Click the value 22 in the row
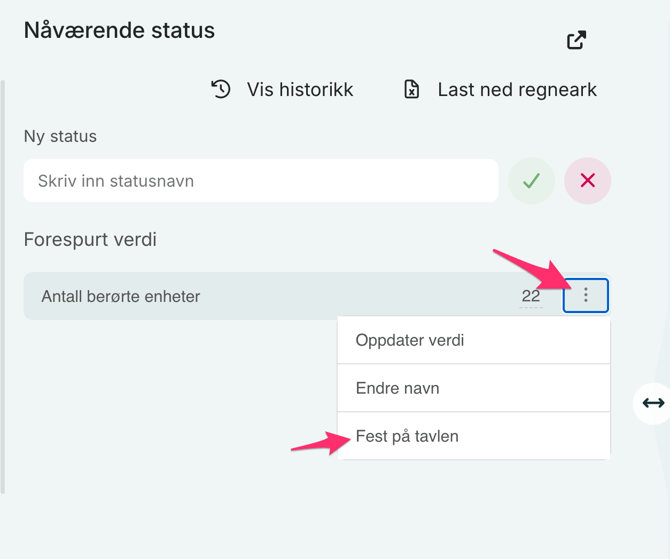670x559 pixels. [x=530, y=296]
